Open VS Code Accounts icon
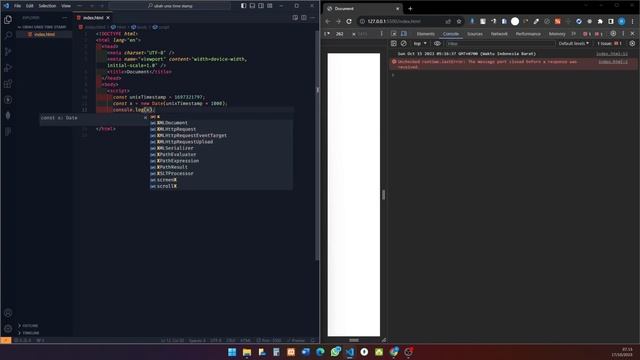 [x=8, y=313]
